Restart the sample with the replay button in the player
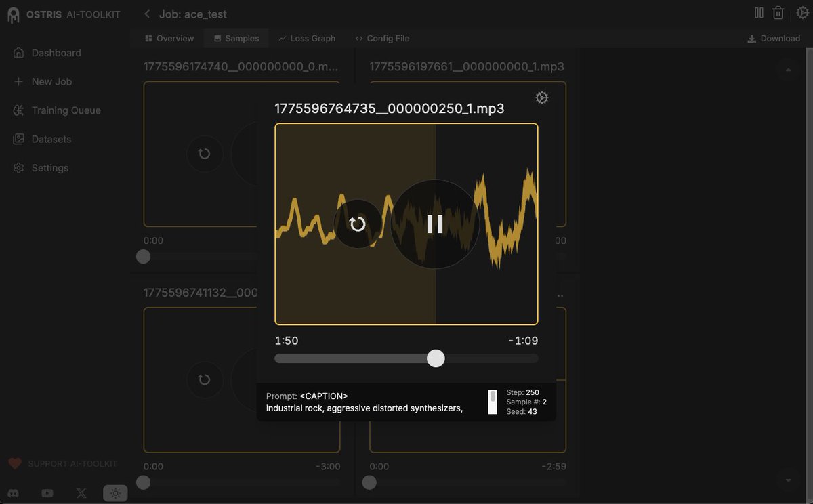Image resolution: width=813 pixels, height=504 pixels. [x=358, y=224]
